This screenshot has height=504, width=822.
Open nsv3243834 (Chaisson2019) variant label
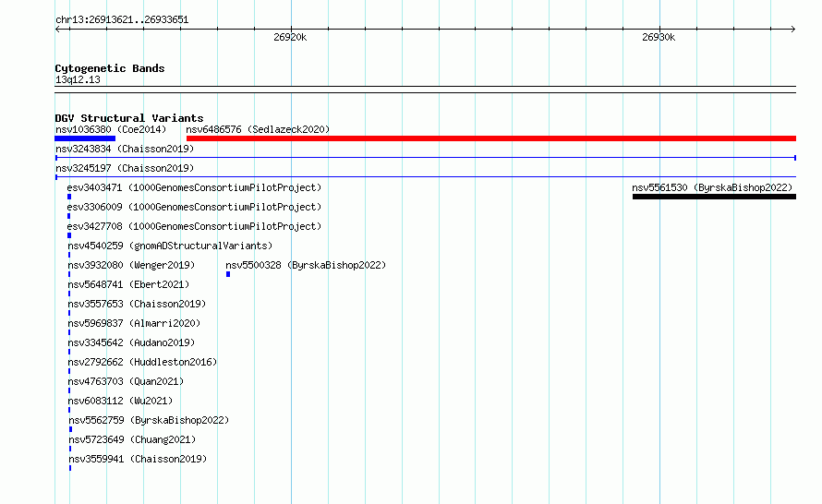pos(125,149)
